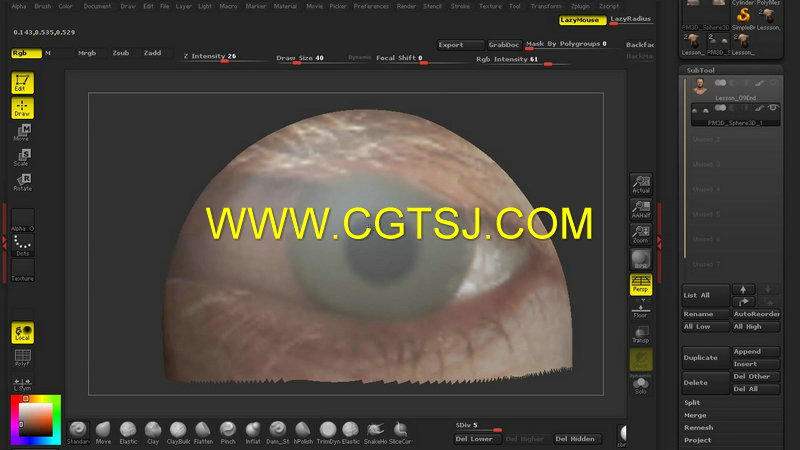This screenshot has height=450, width=800.
Task: Click the Actual size view icon
Action: pyautogui.click(x=641, y=184)
